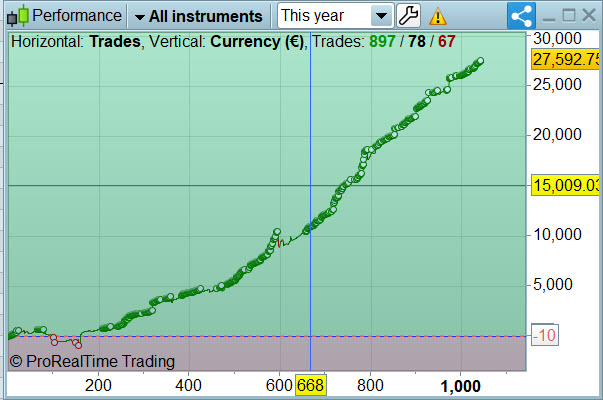
Task: Minimize the Performance window
Action: pos(549,18)
